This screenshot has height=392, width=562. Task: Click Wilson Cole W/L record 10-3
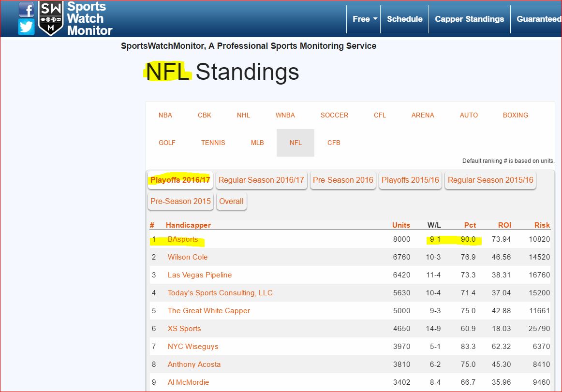(433, 257)
